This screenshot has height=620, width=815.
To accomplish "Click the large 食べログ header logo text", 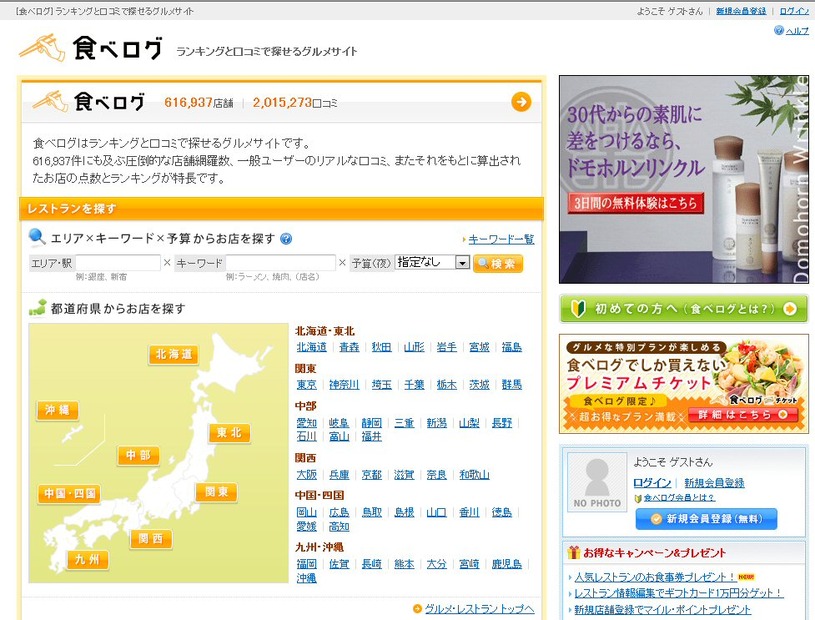I will point(117,48).
